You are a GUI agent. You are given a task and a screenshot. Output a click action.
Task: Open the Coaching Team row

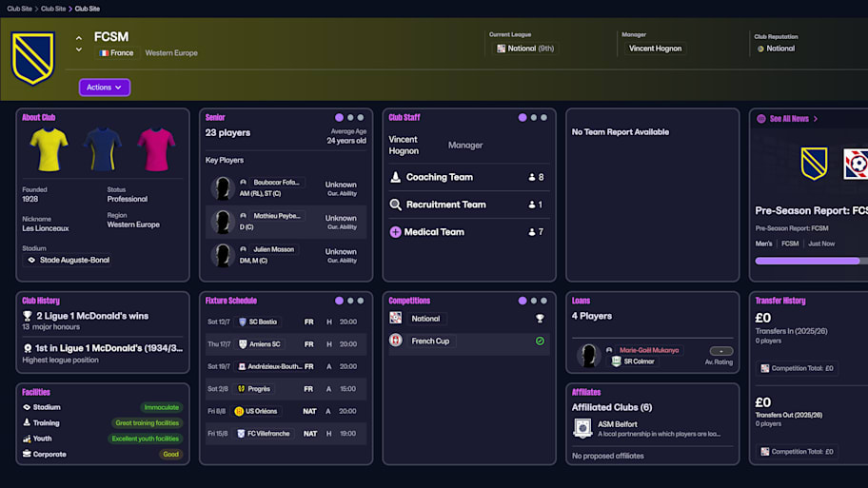[468, 178]
